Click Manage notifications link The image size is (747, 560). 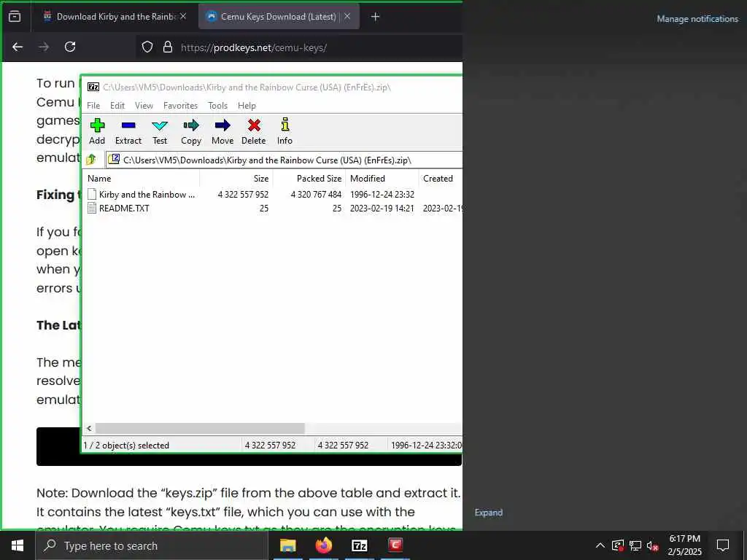tap(697, 18)
